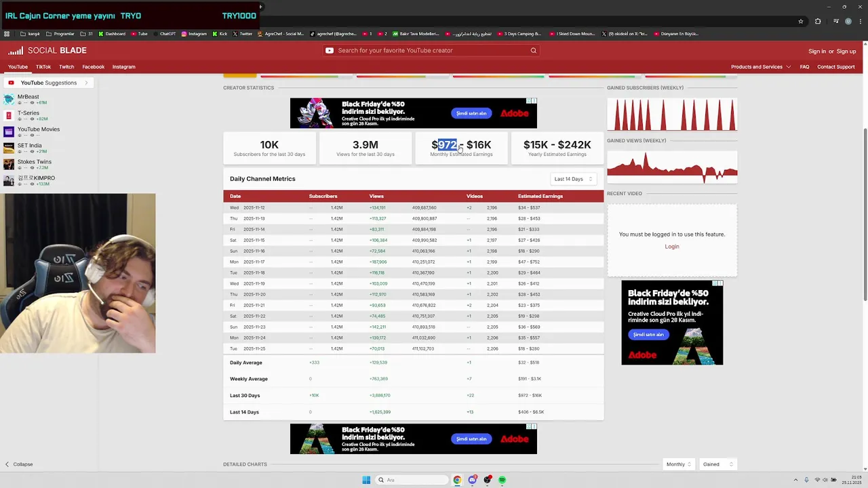This screenshot has width=868, height=488.
Task: Open the Gained chart type dropdown
Action: pyautogui.click(x=718, y=464)
